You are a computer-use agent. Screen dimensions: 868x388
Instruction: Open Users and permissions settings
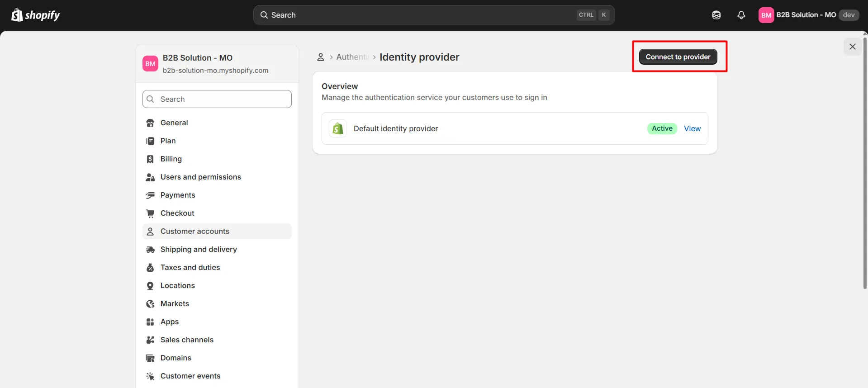[200, 177]
